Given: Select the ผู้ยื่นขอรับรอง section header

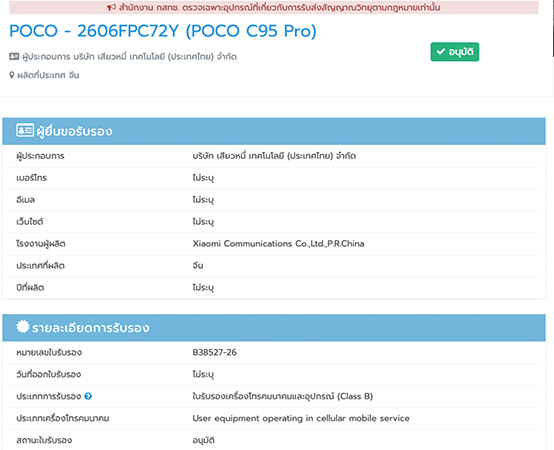Looking at the screenshot, I should pos(274,131).
